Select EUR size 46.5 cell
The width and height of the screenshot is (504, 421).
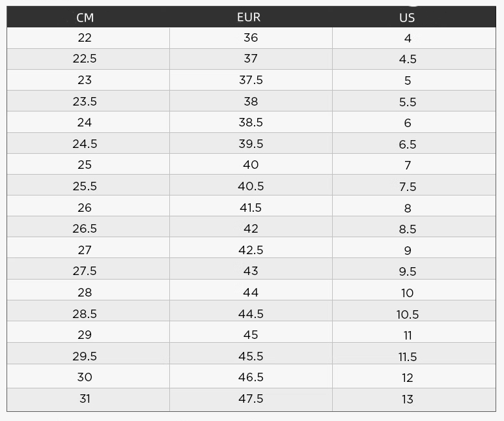point(251,377)
